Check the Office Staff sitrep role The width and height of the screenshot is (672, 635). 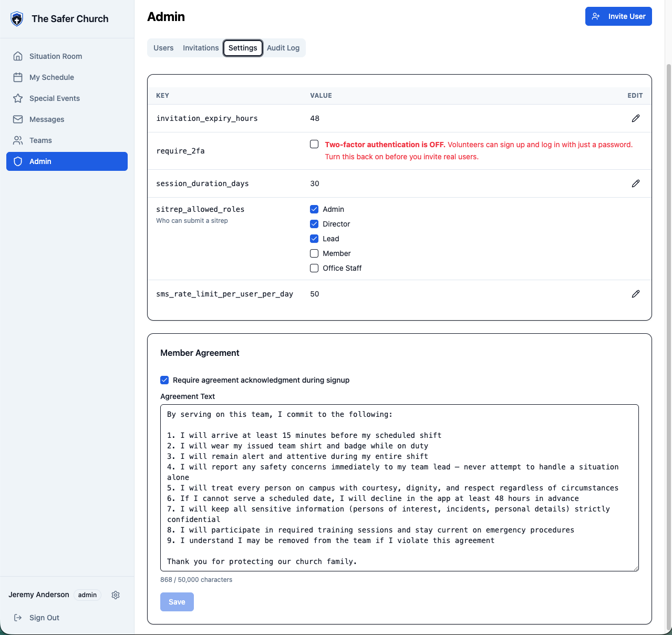click(314, 268)
